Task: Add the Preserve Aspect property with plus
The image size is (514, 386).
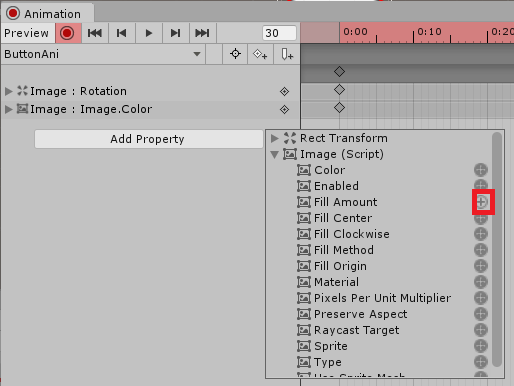Action: (x=481, y=314)
